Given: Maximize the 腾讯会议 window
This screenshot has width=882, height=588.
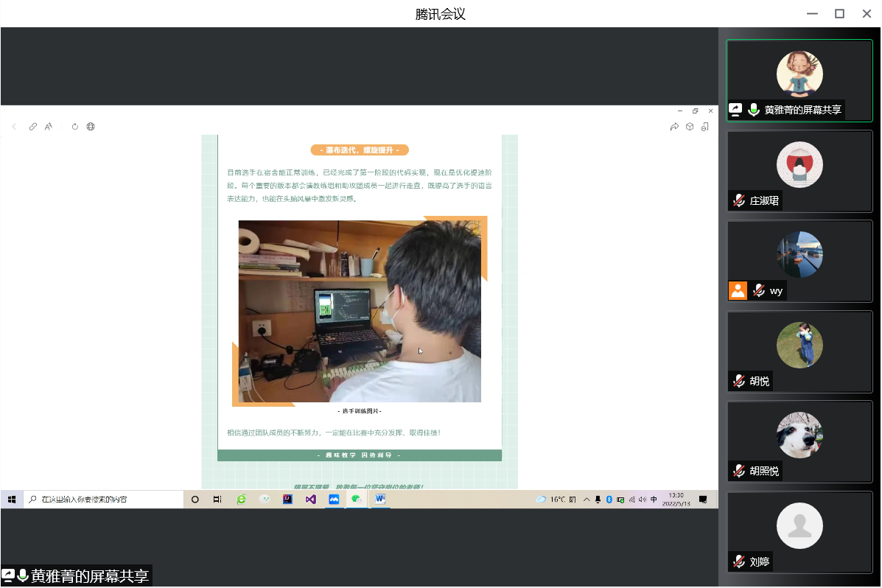Looking at the screenshot, I should pos(839,13).
